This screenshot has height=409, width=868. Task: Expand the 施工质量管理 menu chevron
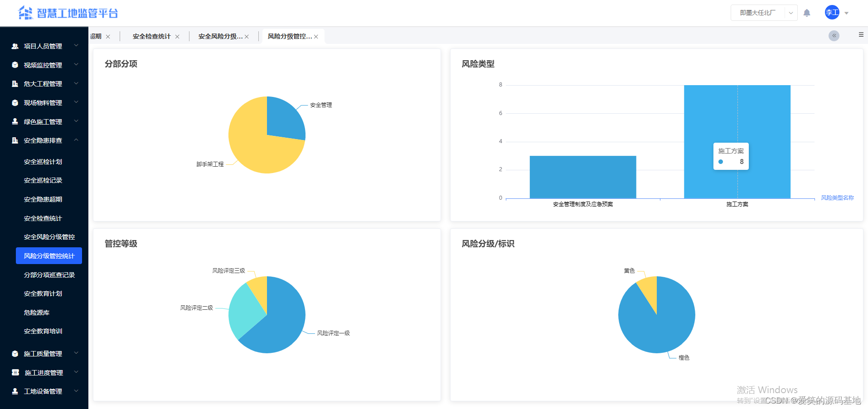point(76,353)
